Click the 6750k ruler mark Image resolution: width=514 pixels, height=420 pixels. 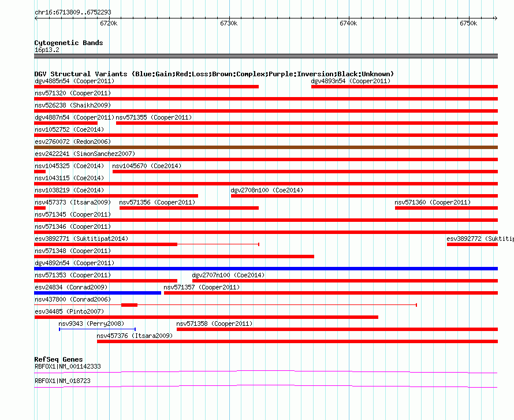pos(468,23)
